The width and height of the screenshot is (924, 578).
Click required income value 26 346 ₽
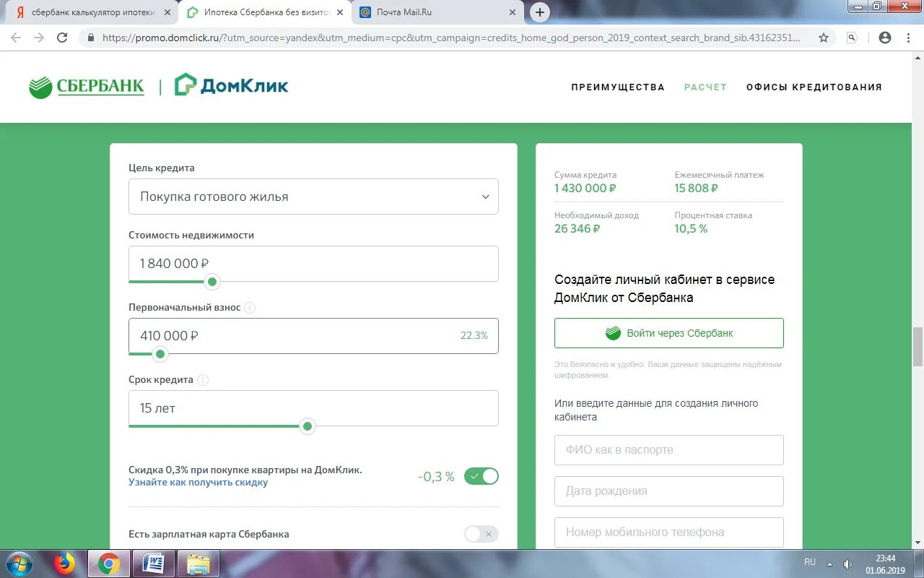click(x=577, y=228)
